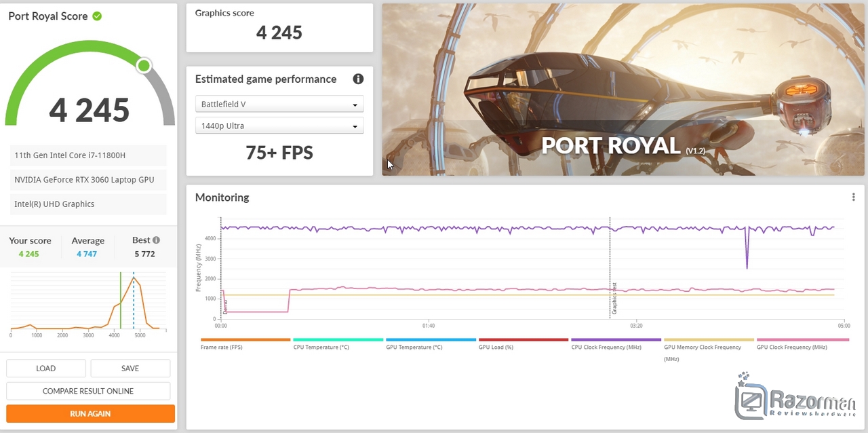868x433 pixels.
Task: Toggle GPU Temperature blue legend swatch
Action: (x=431, y=339)
